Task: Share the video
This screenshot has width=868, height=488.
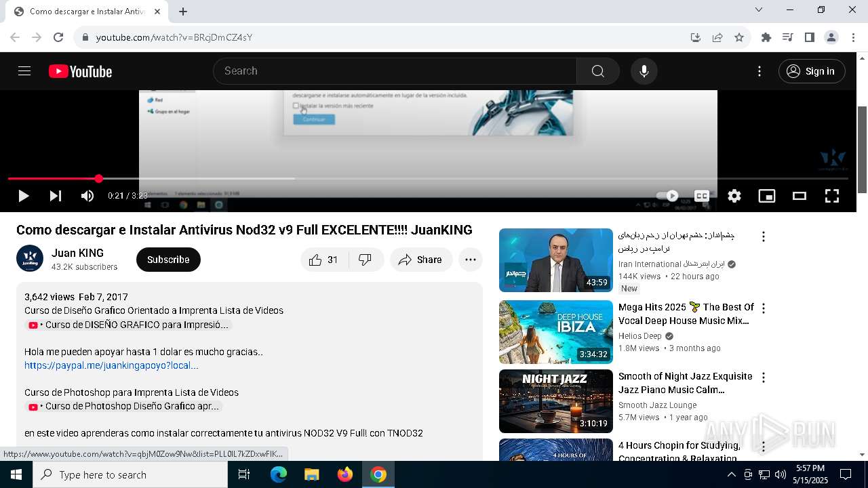Action: pos(420,260)
